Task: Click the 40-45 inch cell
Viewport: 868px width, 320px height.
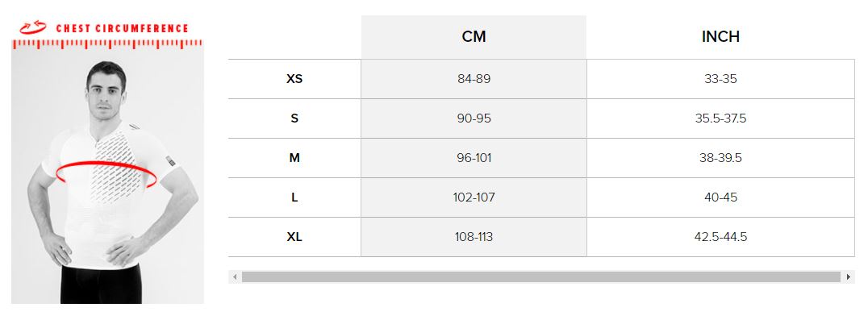Action: [720, 197]
